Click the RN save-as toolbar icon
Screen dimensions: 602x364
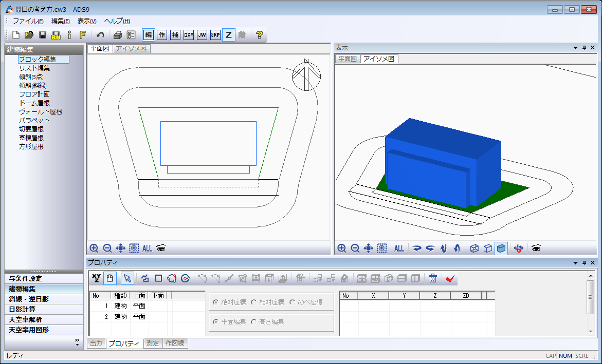[x=56, y=35]
